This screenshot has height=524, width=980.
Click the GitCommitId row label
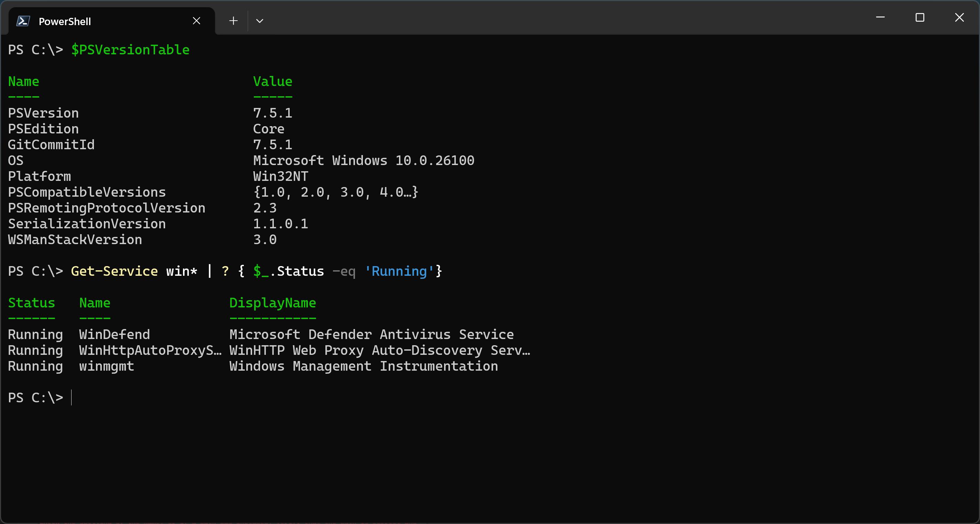click(51, 144)
